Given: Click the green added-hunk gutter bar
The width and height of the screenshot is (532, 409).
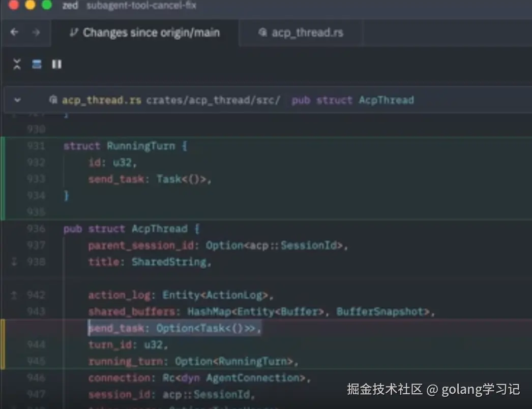Looking at the screenshot, I should coord(3,178).
